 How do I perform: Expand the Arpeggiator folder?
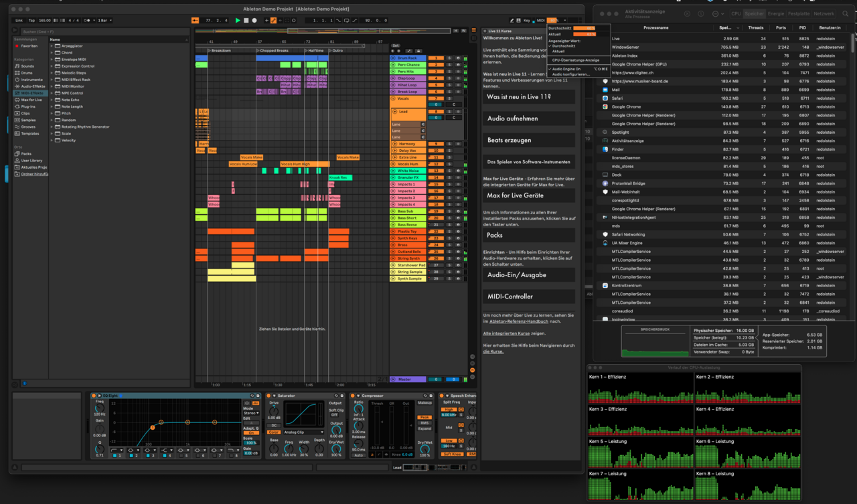(52, 46)
